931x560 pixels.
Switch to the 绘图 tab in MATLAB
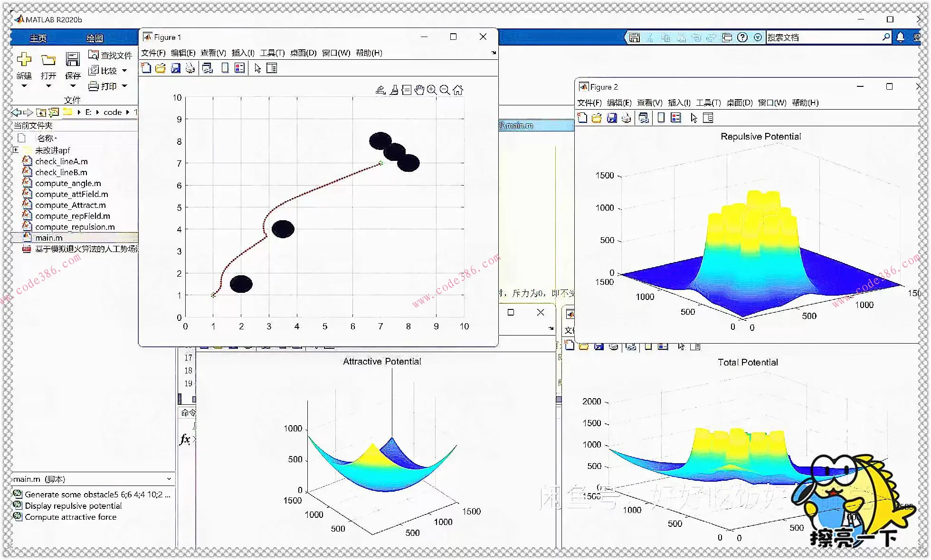[95, 38]
